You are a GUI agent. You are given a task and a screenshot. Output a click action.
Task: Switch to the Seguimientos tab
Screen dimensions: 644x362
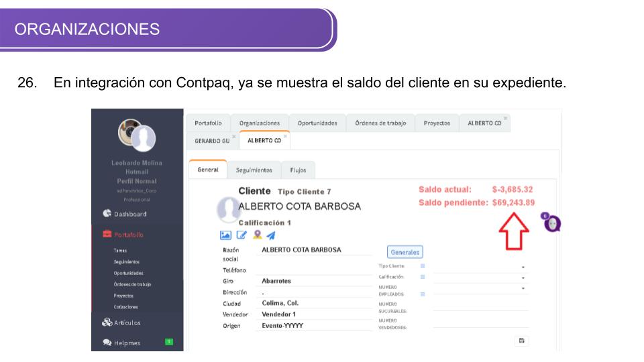254,170
